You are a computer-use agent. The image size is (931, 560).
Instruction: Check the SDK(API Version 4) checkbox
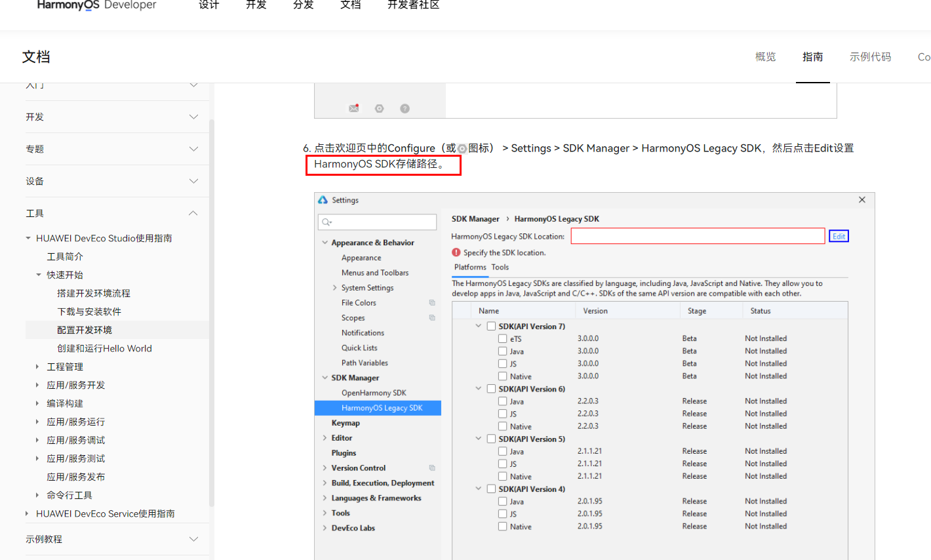coord(491,489)
